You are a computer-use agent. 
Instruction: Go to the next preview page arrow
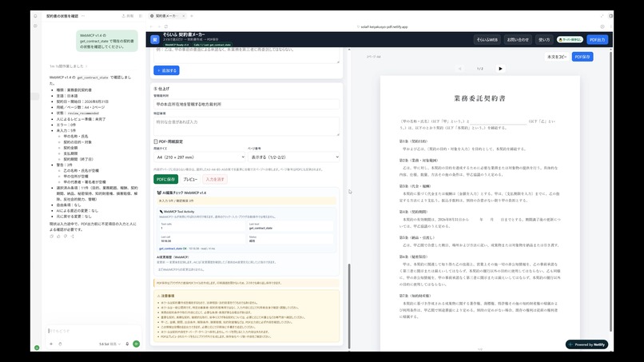(500, 69)
